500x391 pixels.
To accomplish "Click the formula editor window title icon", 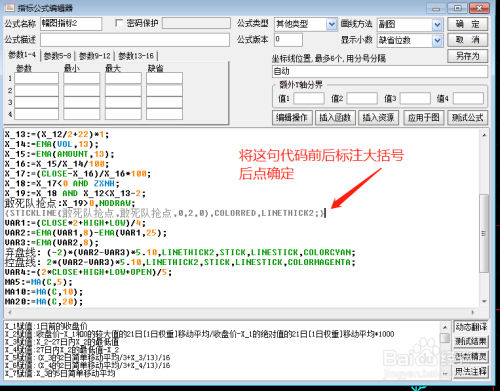I will pos(9,7).
